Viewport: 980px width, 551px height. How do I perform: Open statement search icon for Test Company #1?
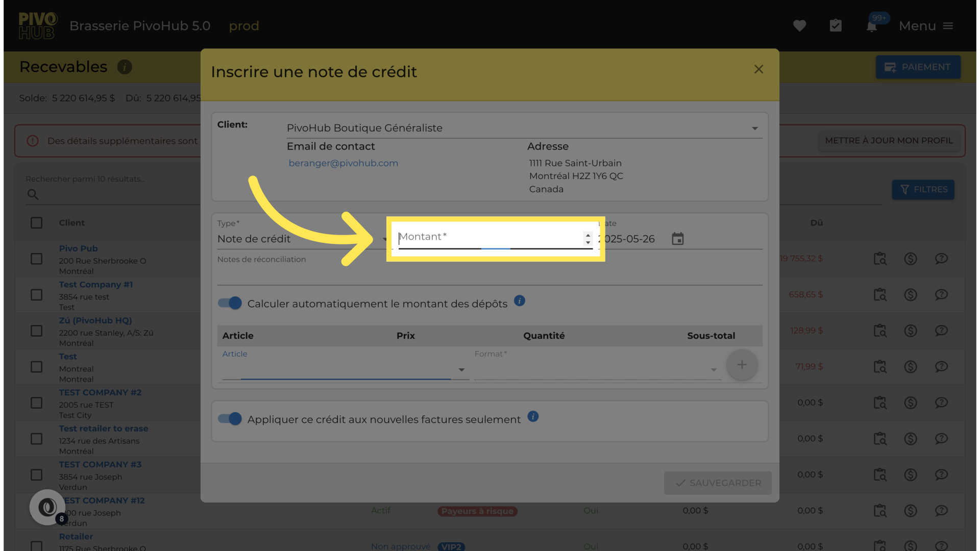coord(880,295)
